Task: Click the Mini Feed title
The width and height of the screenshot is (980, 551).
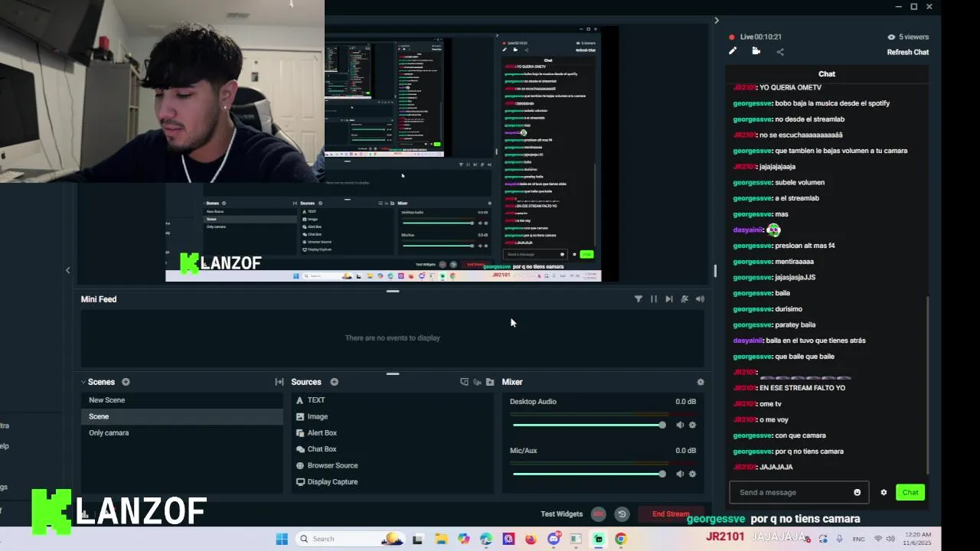Action: [99, 299]
